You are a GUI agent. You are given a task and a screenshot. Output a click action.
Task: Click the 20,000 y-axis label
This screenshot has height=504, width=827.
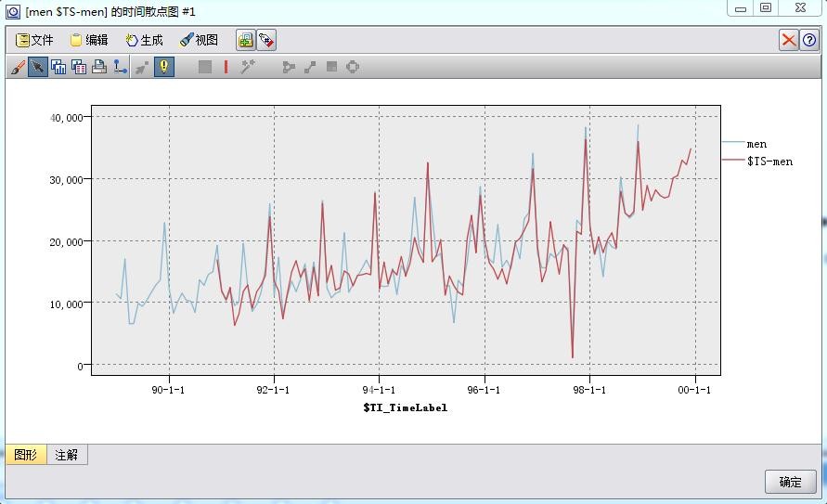67,242
